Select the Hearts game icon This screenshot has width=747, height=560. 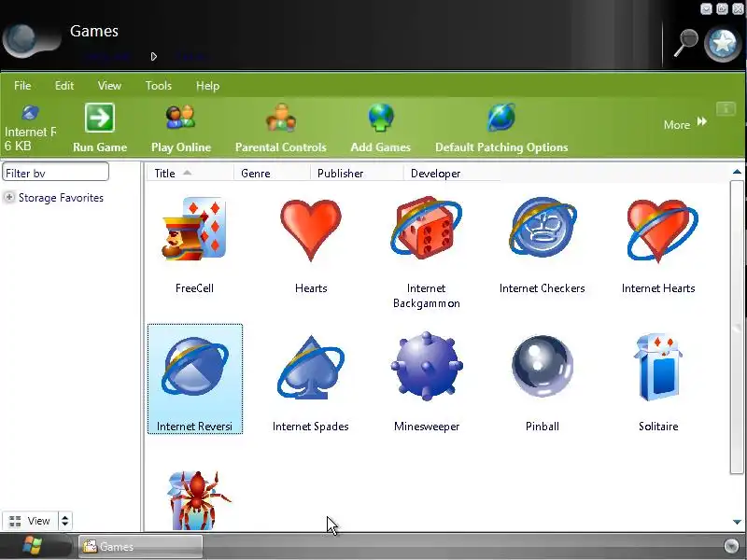coord(311,230)
